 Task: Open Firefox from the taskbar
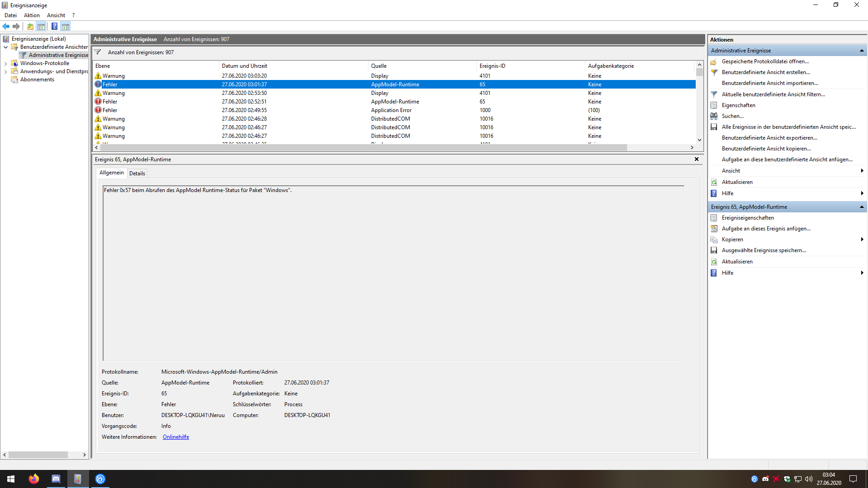[x=33, y=479]
